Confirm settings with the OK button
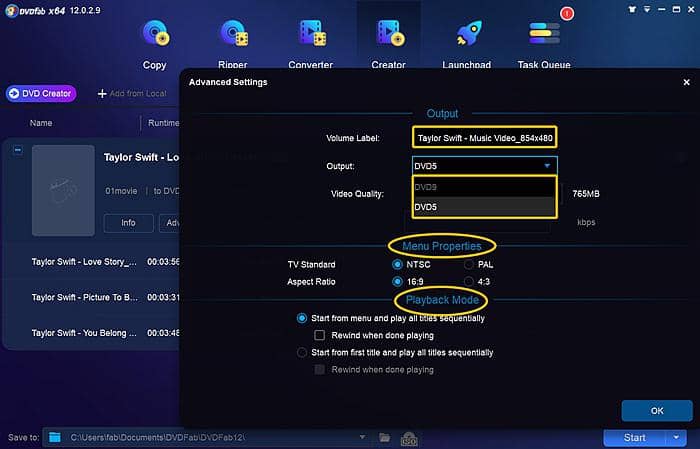The height and width of the screenshot is (449, 700). (656, 411)
